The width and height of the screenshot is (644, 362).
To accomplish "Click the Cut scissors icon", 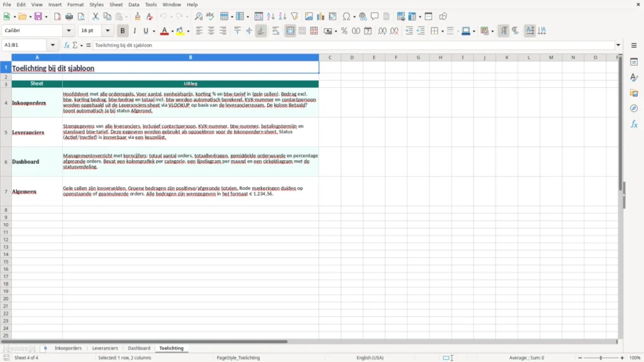I will tap(96, 16).
